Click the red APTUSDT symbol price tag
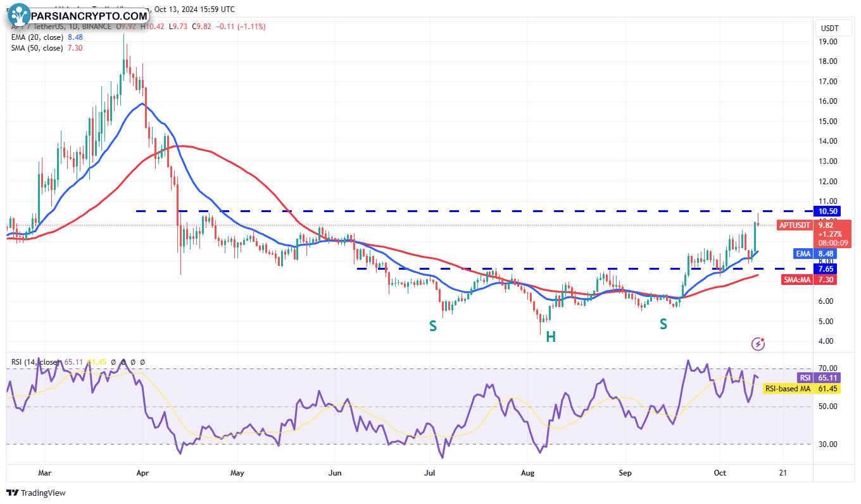861x504 pixels. tap(795, 225)
